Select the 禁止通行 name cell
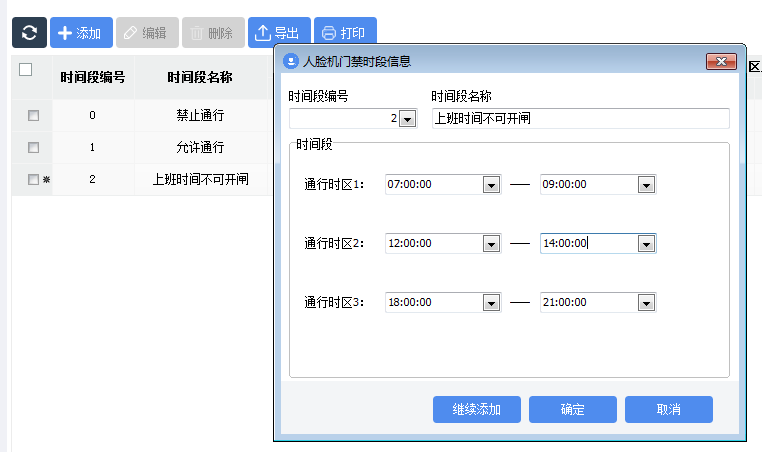This screenshot has width=762, height=452. pos(200,115)
